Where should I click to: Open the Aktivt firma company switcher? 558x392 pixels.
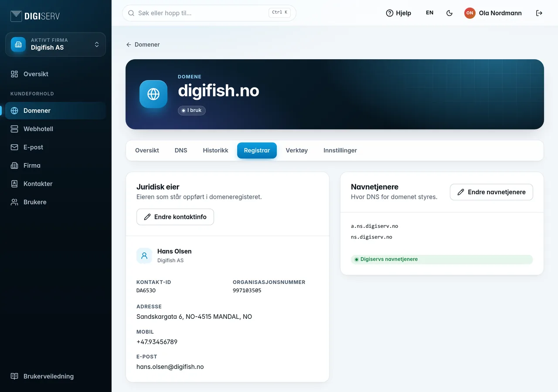[x=55, y=44]
